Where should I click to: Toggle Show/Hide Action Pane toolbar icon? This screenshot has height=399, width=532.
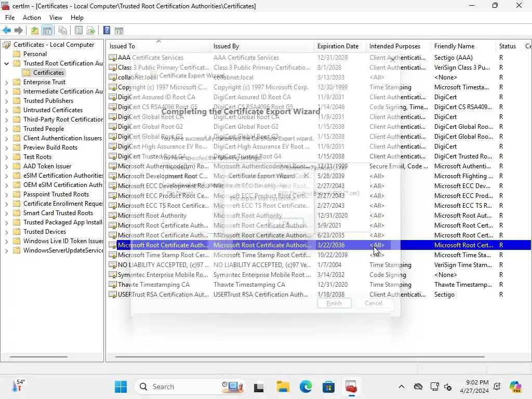point(119,31)
